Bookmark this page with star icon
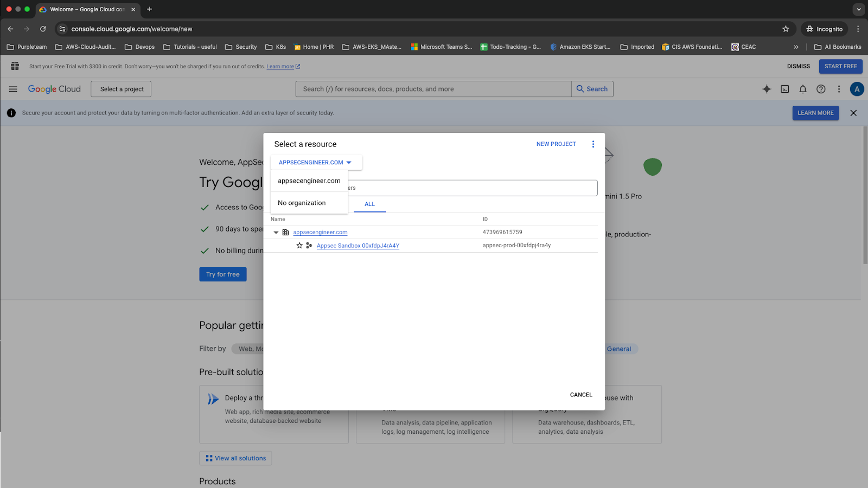Image resolution: width=868 pixels, height=488 pixels. click(x=786, y=29)
